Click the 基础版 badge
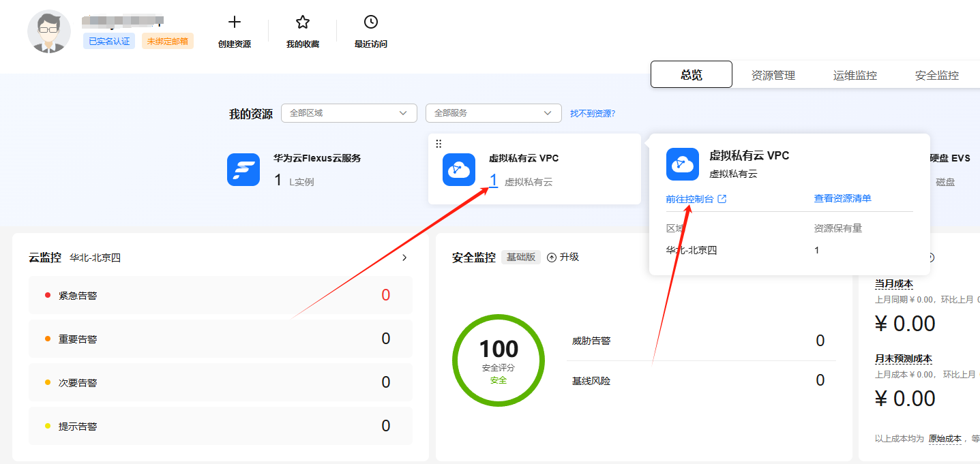 521,257
